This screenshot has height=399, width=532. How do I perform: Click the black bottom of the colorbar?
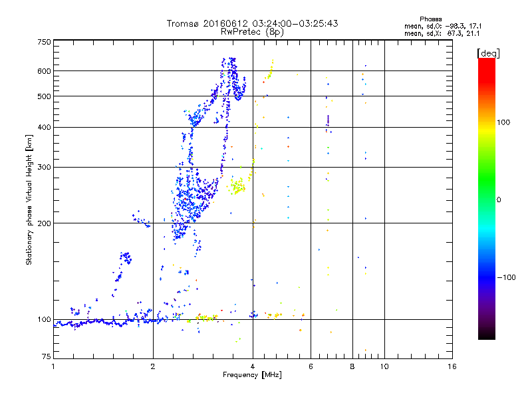point(487,334)
